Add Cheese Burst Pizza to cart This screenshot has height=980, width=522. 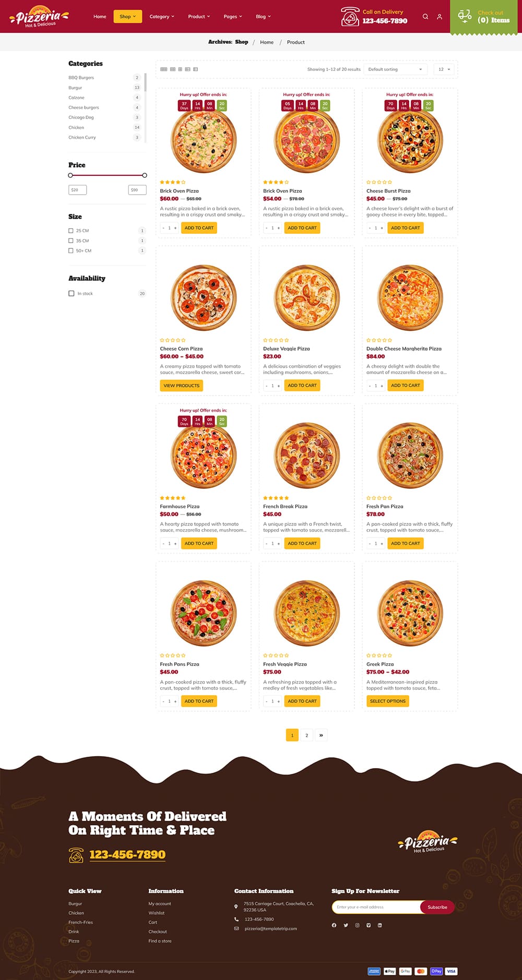[x=406, y=228]
